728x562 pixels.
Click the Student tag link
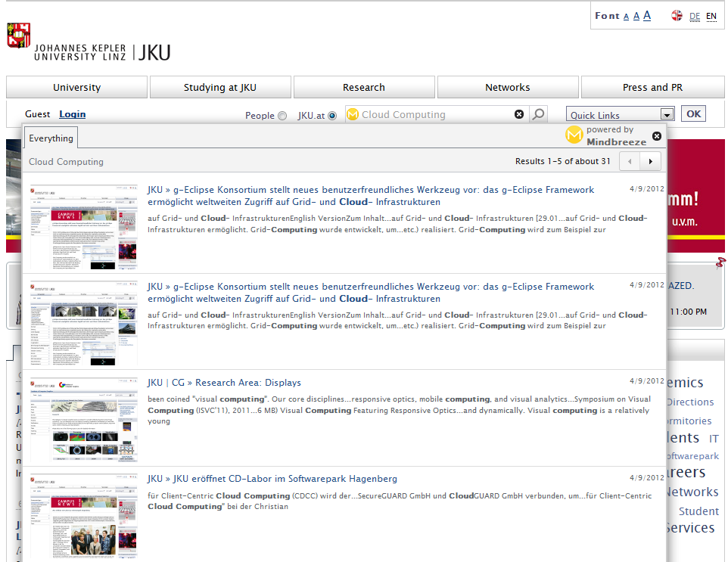[698, 511]
